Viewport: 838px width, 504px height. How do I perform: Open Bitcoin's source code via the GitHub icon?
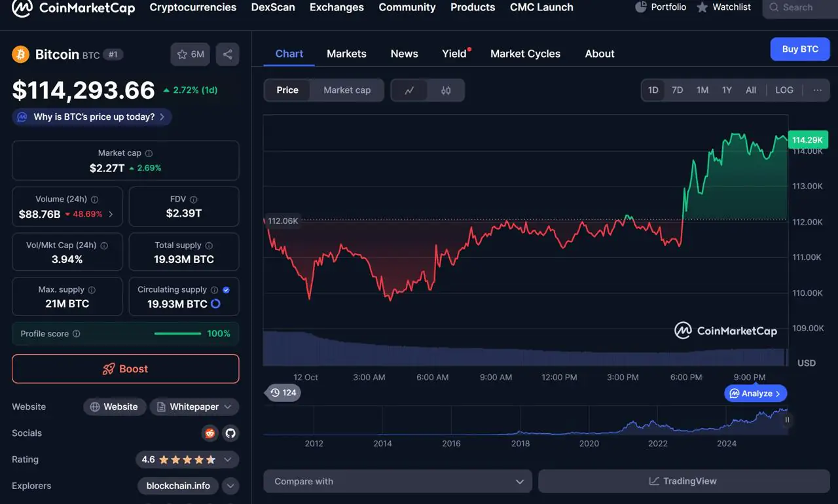(x=230, y=433)
